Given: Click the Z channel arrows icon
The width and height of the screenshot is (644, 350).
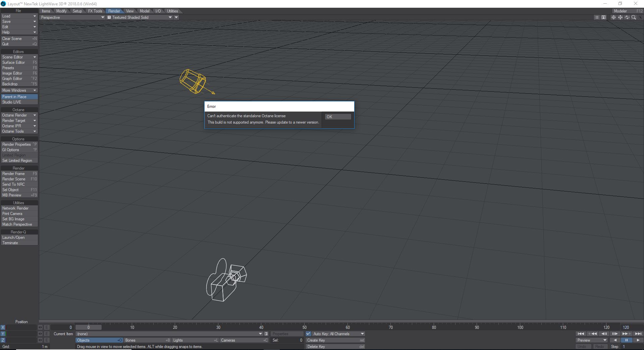Looking at the screenshot, I should click(40, 340).
